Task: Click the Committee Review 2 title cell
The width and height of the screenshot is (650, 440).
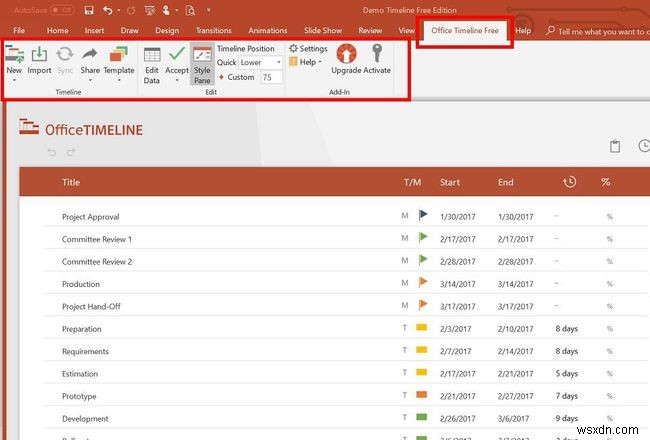Action: [x=97, y=262]
